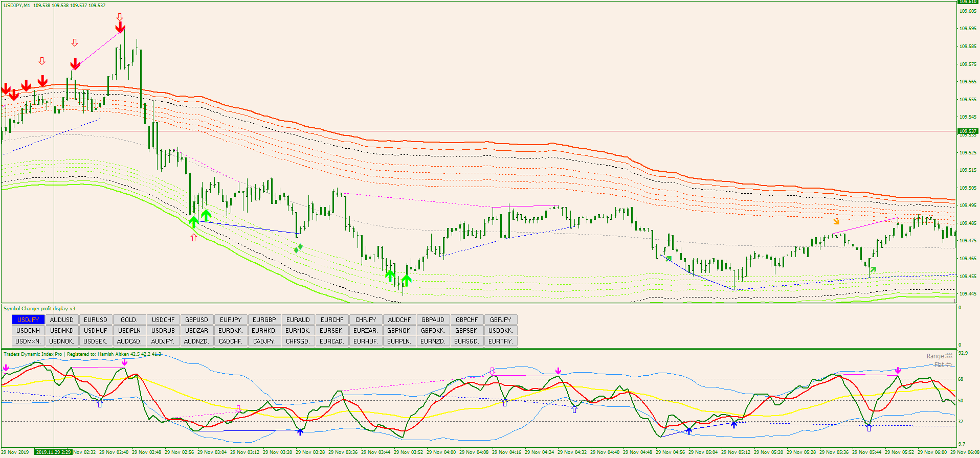The image size is (980, 458).
Task: Load the USDRUB chart
Action: [163, 330]
